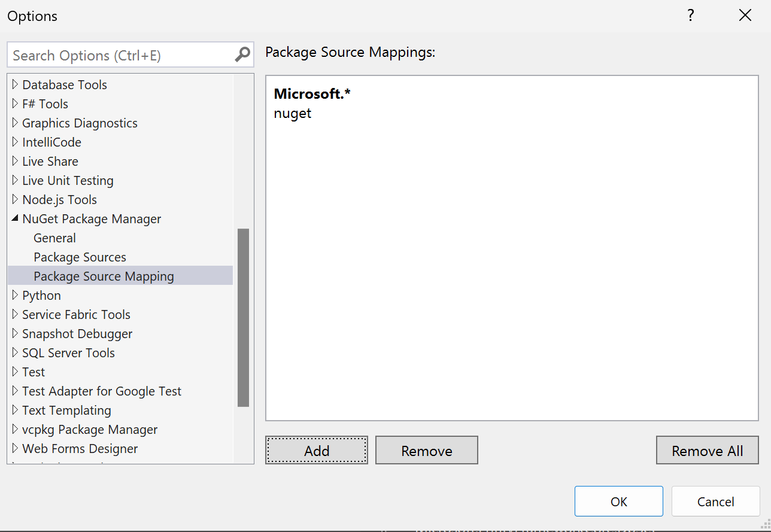
Task: Expand the IntelliCode tree node
Action: [x=15, y=142]
